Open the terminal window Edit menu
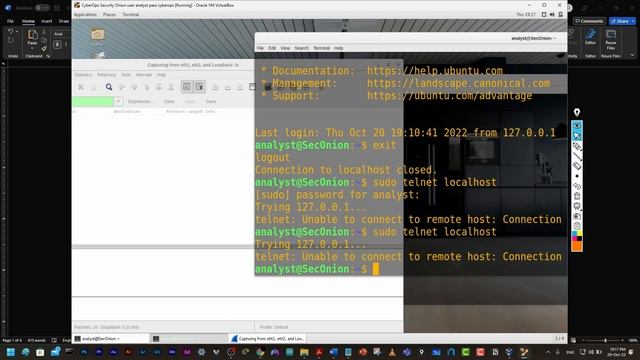The height and width of the screenshot is (360, 640). (272, 48)
